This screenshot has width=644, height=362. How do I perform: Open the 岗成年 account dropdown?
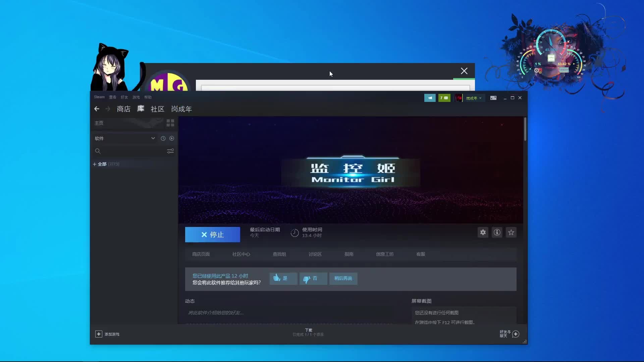(474, 98)
